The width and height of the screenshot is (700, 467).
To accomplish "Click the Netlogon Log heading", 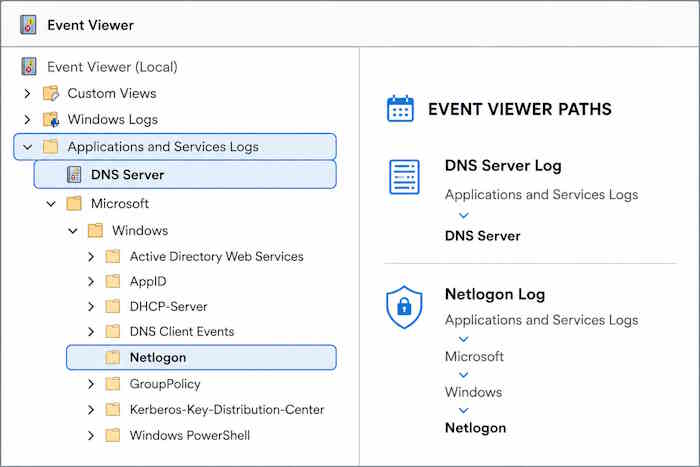I will pos(495,294).
